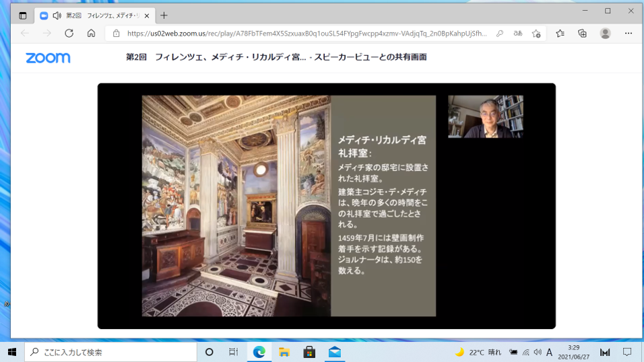Open the Windows Start menu

pyautogui.click(x=12, y=352)
